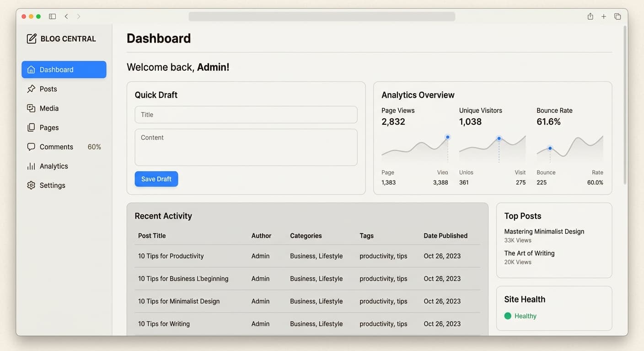644x351 pixels.
Task: Toggle the browser sidebar panel icon
Action: [53, 16]
